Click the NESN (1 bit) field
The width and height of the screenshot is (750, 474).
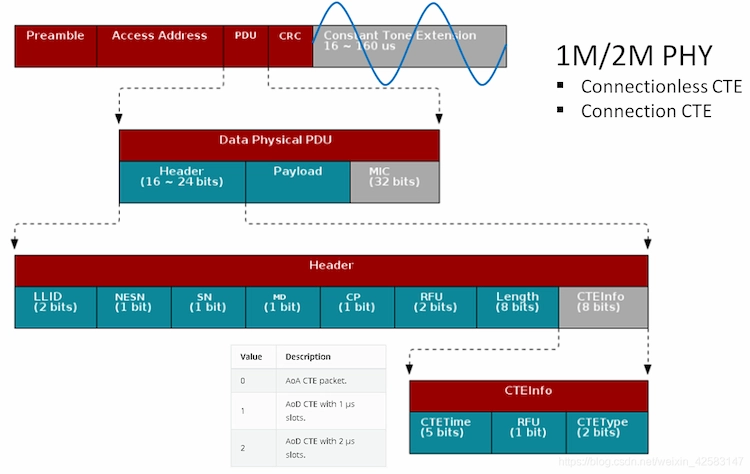click(134, 307)
